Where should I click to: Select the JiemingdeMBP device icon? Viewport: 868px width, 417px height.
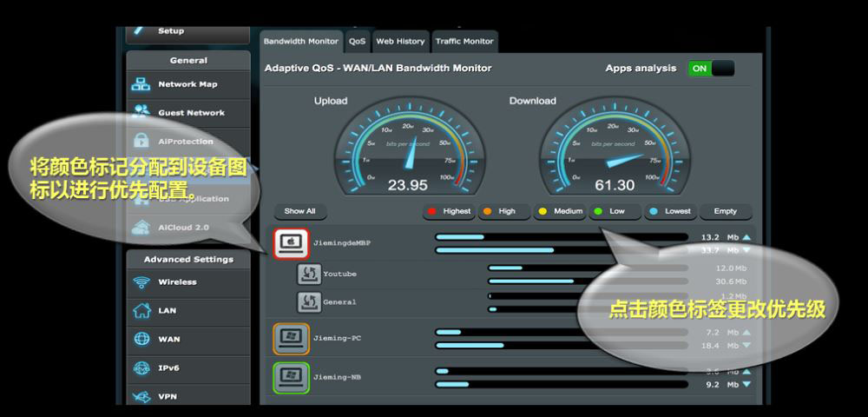point(291,243)
